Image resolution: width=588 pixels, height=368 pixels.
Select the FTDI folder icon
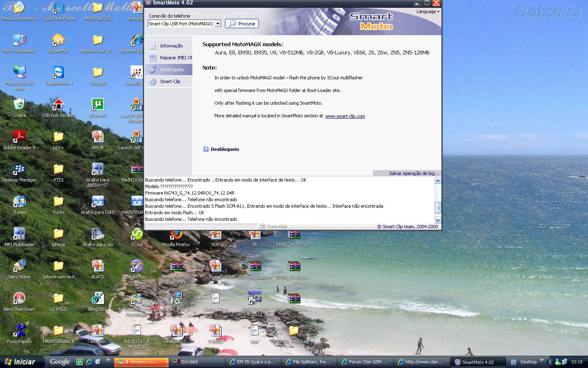click(x=58, y=173)
